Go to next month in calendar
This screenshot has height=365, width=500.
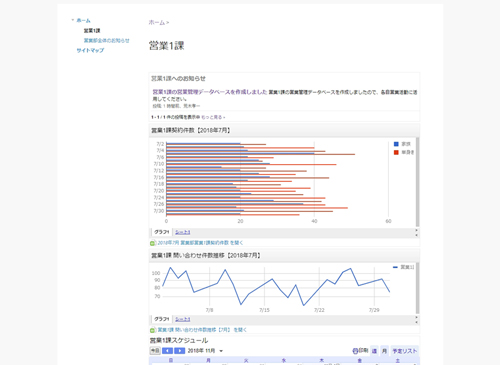pos(179,351)
